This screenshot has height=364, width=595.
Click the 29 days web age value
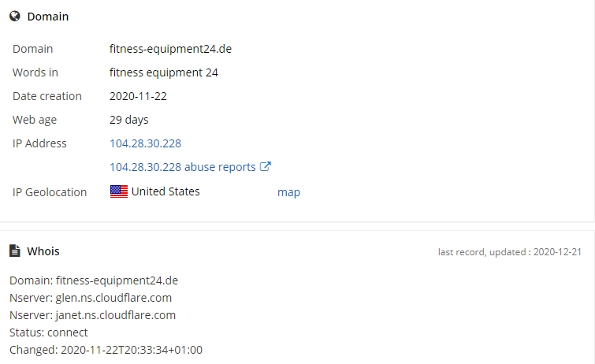[129, 120]
